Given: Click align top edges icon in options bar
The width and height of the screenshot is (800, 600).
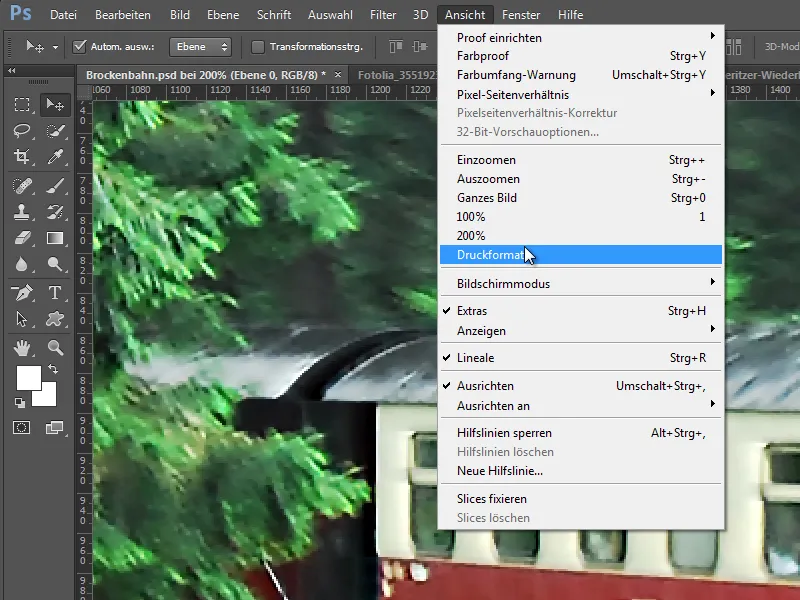Looking at the screenshot, I should point(396,47).
